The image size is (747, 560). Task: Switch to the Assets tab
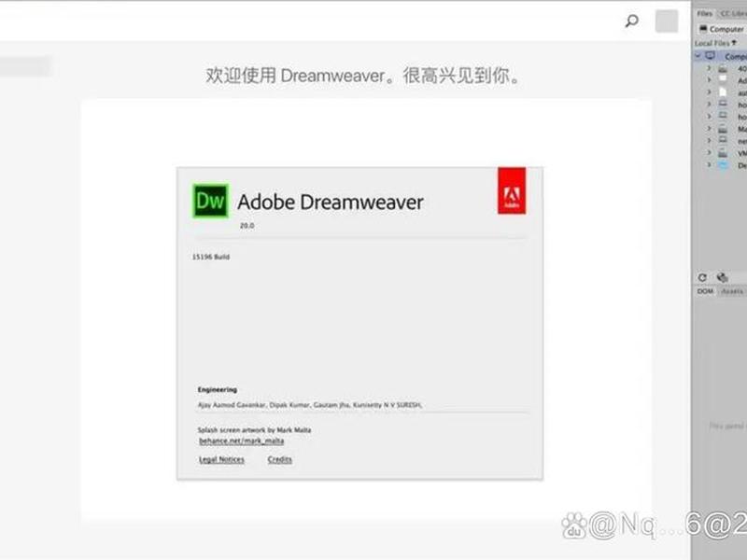pos(732,291)
